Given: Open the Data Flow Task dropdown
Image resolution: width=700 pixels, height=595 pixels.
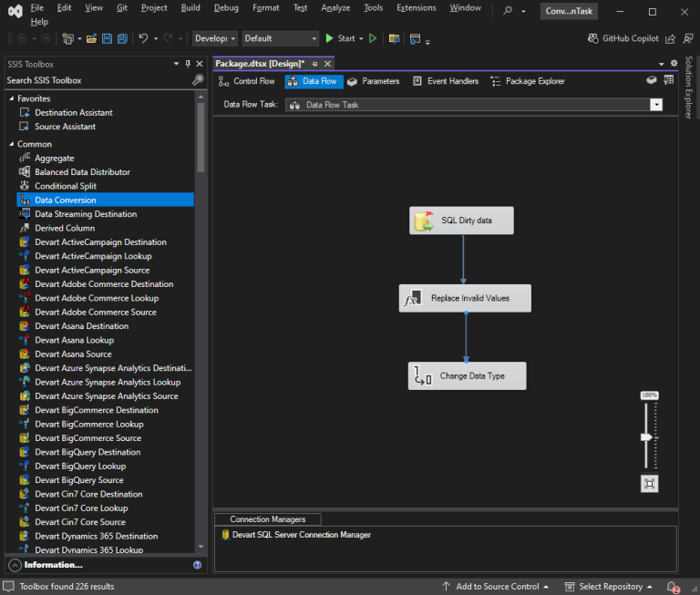Looking at the screenshot, I should pyautogui.click(x=655, y=105).
